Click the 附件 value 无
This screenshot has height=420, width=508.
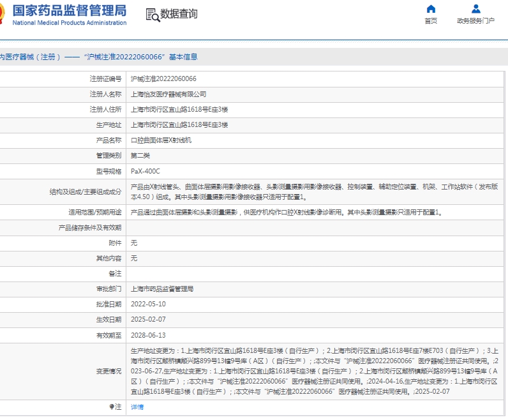(134, 243)
